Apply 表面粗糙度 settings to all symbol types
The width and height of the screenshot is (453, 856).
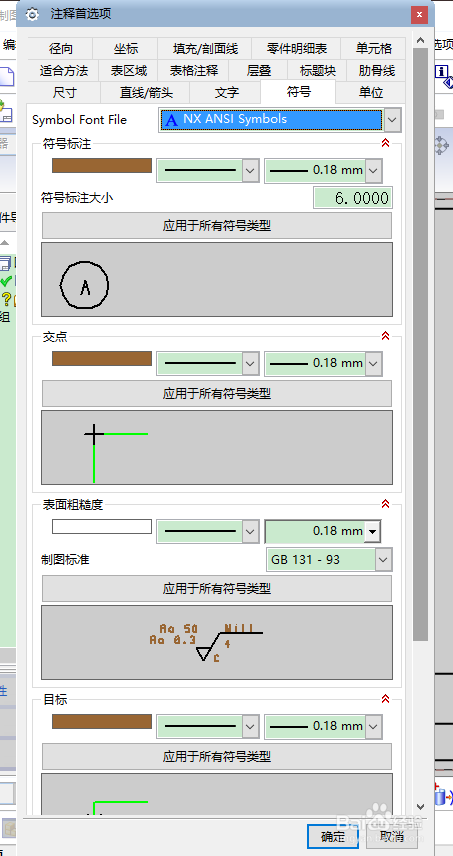point(217,588)
